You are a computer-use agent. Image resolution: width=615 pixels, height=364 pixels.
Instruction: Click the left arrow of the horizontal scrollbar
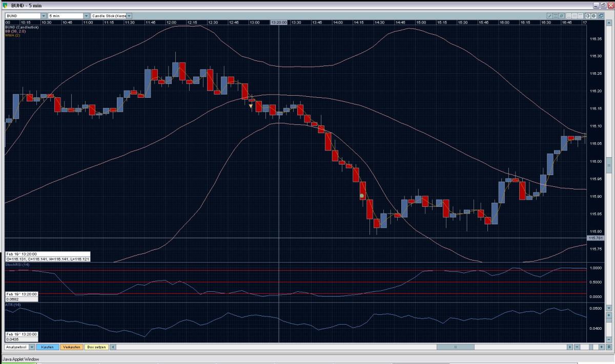click(113, 347)
